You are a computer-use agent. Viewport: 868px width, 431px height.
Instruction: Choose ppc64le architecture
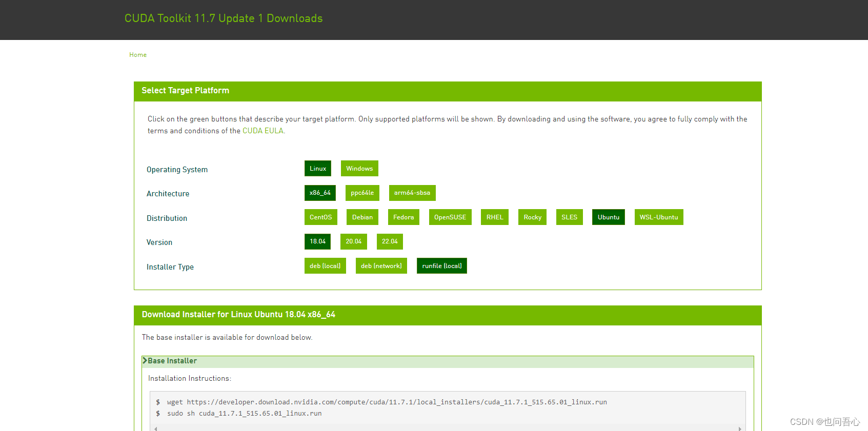tap(362, 193)
